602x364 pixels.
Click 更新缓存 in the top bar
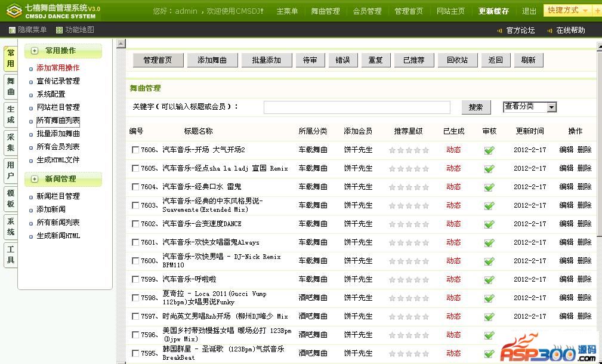(493, 11)
